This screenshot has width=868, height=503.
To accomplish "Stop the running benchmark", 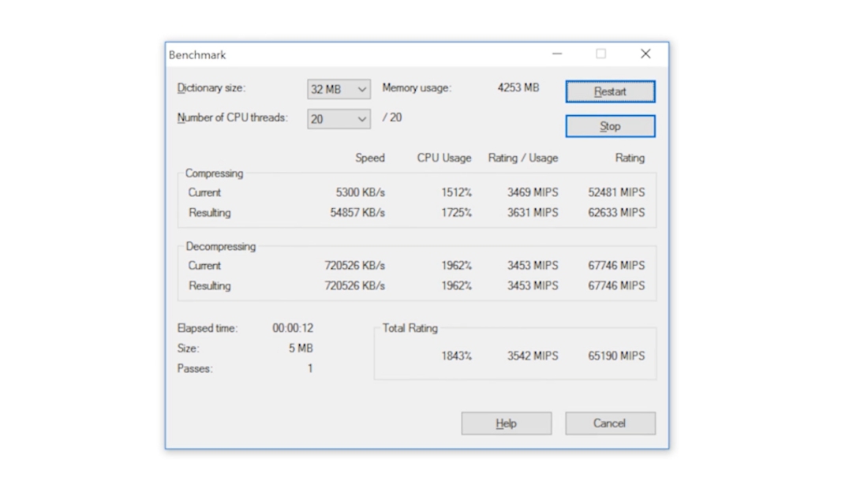I will pyautogui.click(x=610, y=126).
